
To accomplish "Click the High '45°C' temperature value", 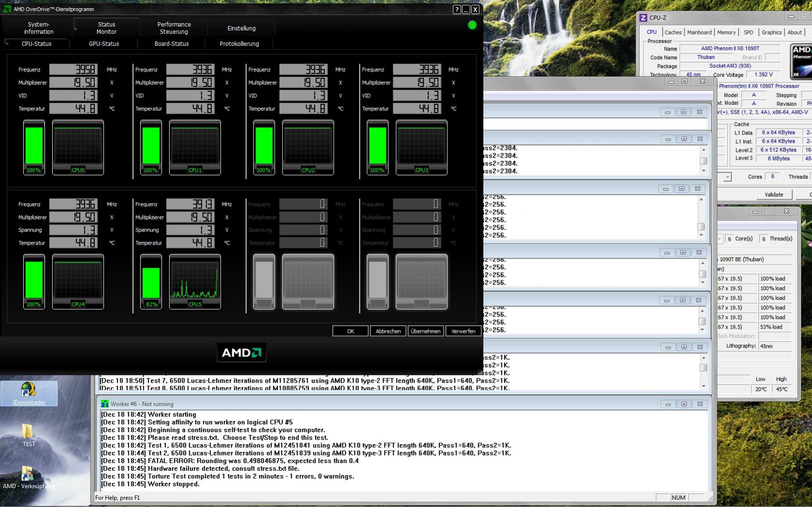I will click(x=782, y=389).
